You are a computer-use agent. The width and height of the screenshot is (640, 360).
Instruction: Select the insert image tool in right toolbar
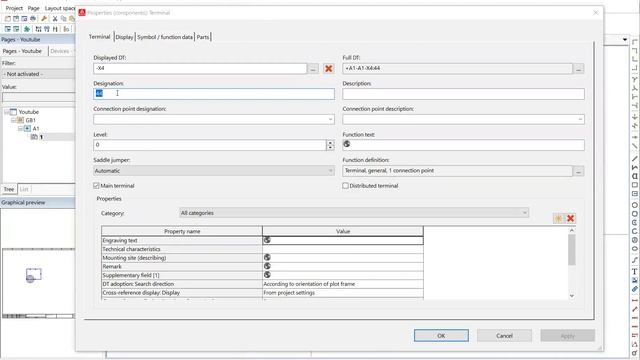point(635,280)
